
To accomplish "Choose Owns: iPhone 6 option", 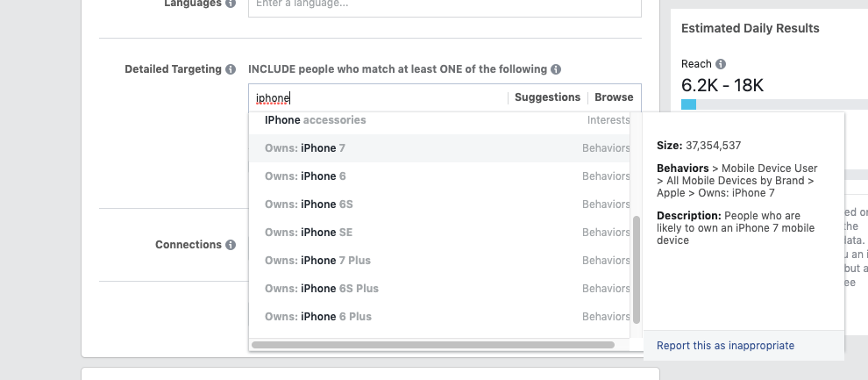I will click(439, 176).
